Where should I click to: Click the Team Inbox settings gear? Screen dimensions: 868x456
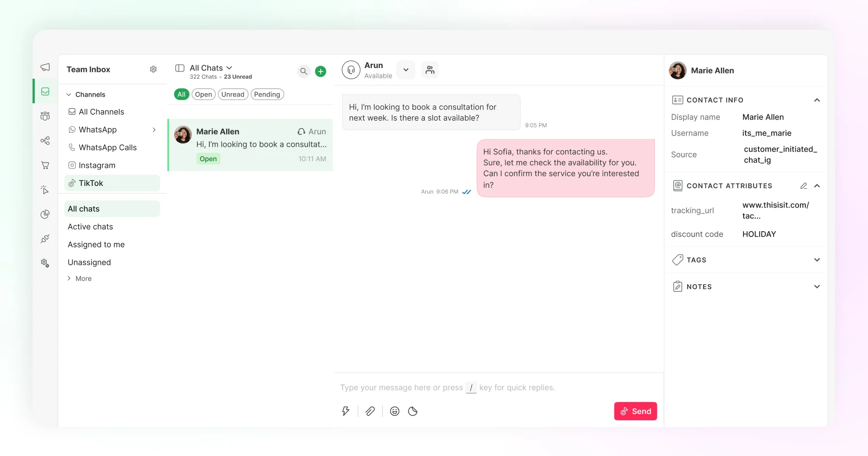153,69
